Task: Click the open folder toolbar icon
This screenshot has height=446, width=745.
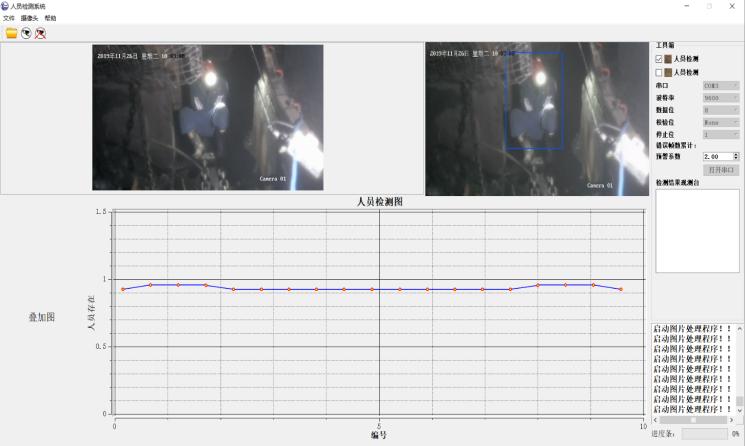Action: (11, 33)
